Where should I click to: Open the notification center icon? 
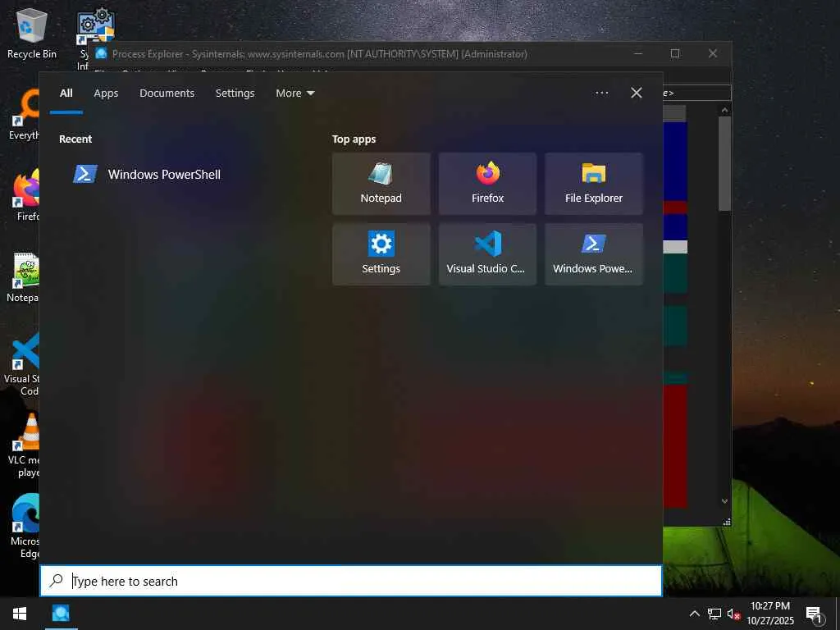(x=814, y=614)
